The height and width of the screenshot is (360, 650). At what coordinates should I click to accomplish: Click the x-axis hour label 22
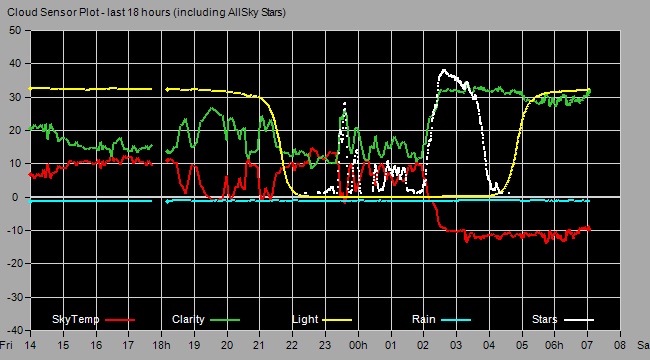[x=292, y=345]
